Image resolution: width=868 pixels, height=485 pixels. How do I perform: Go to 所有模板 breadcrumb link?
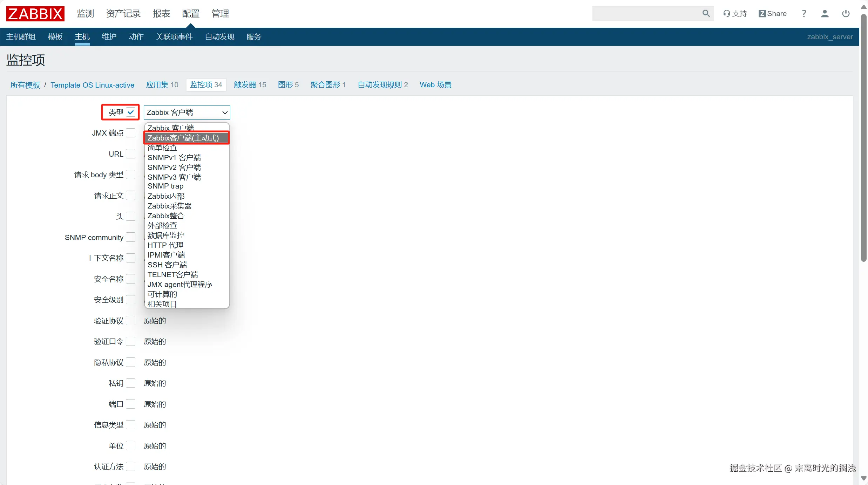tap(25, 85)
